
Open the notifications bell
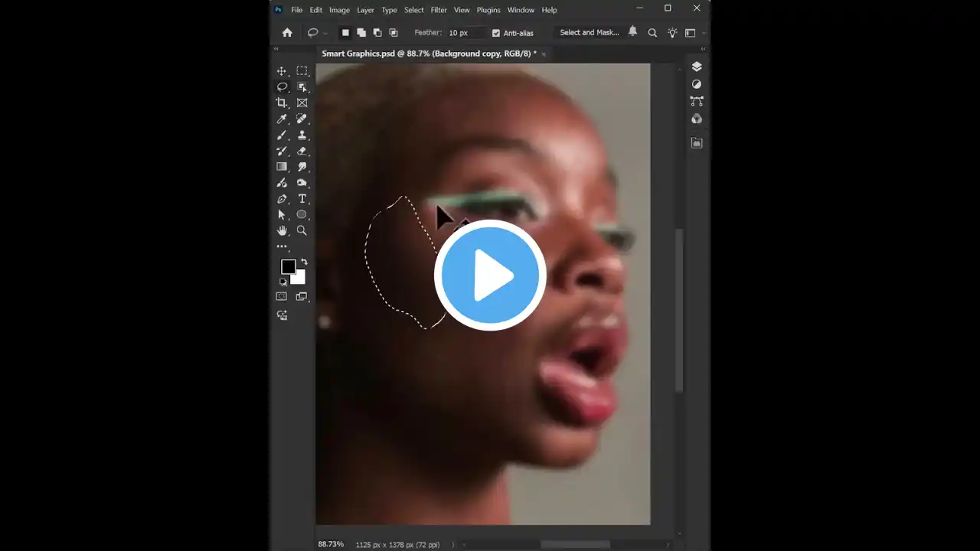coord(632,32)
